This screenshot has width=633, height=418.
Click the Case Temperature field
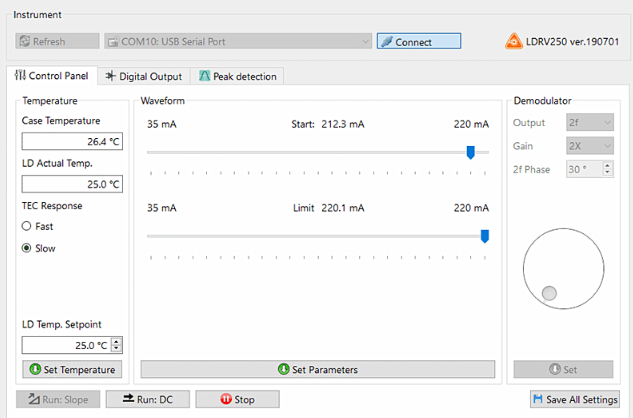(x=72, y=141)
